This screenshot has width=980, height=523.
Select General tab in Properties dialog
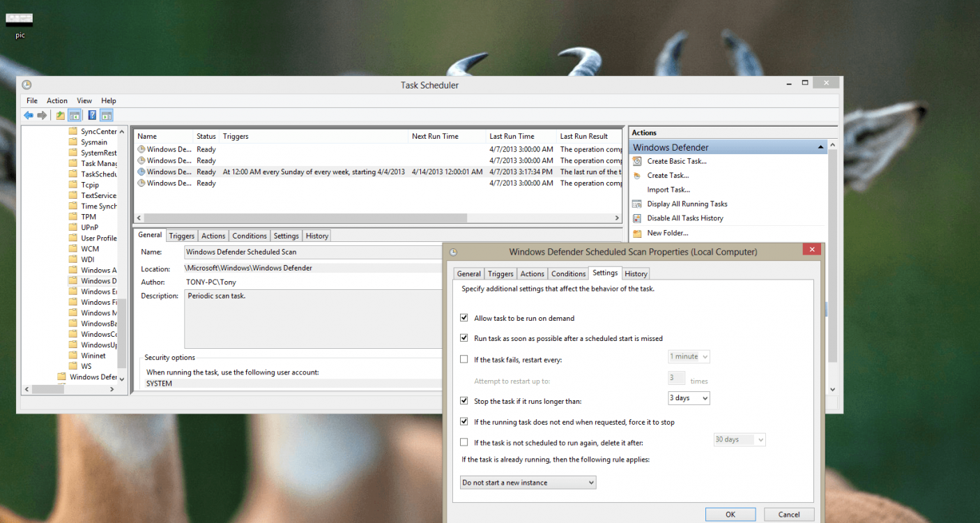(x=469, y=274)
